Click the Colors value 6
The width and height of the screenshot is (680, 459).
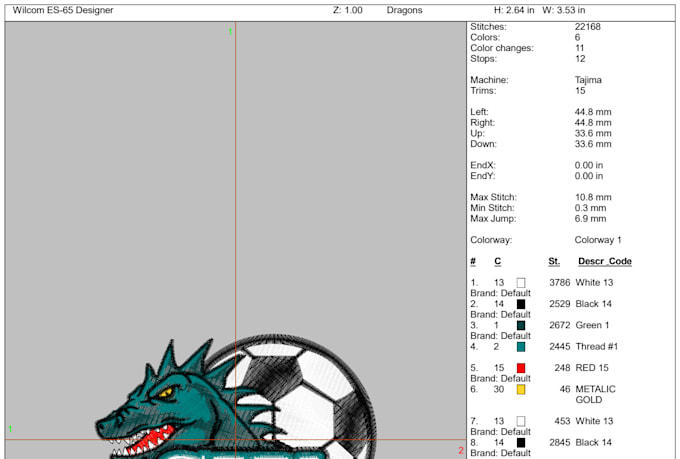coord(577,37)
